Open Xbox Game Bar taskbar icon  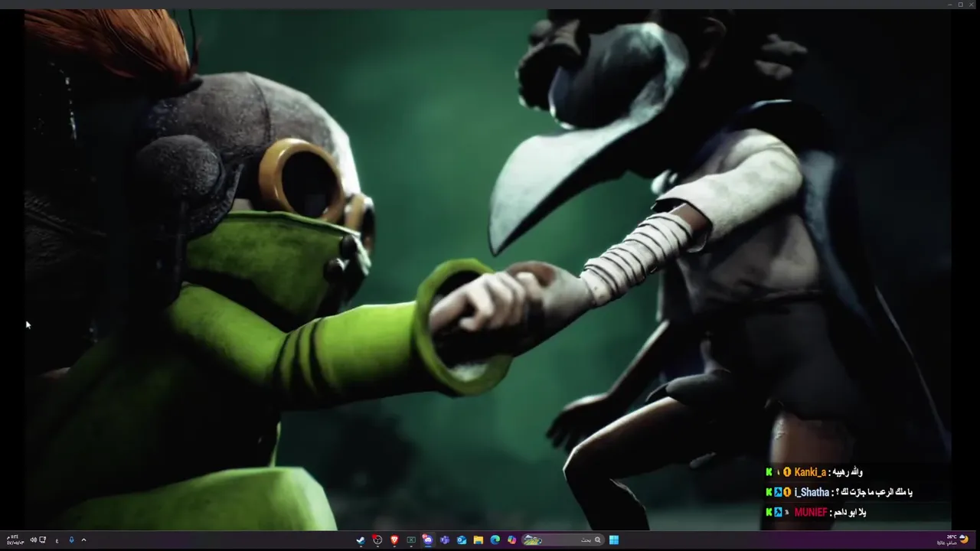[411, 540]
